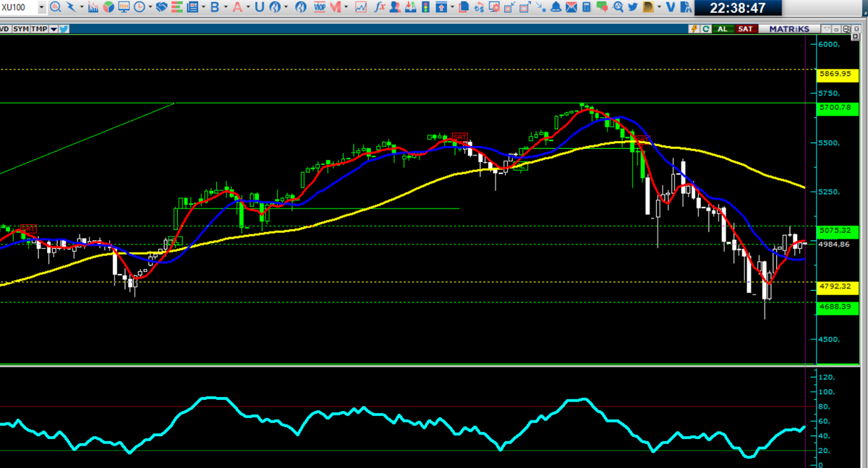
Task: Click the 4792,32 yellow price label
Action: pyautogui.click(x=838, y=286)
